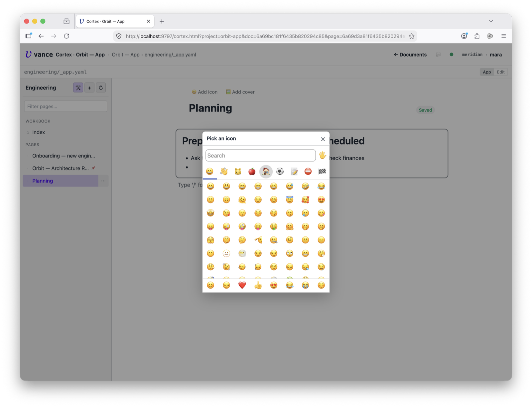Select the winking face emoji
This screenshot has width=532, height=407.
point(258,200)
